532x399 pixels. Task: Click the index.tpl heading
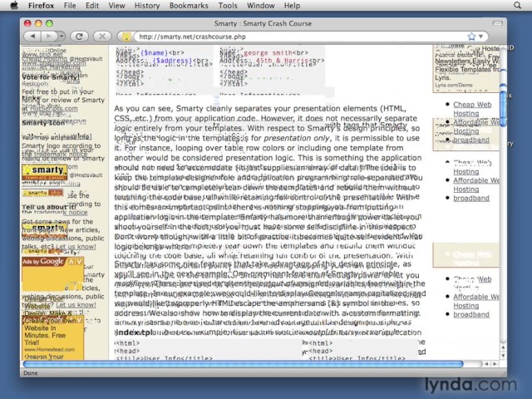(134, 332)
